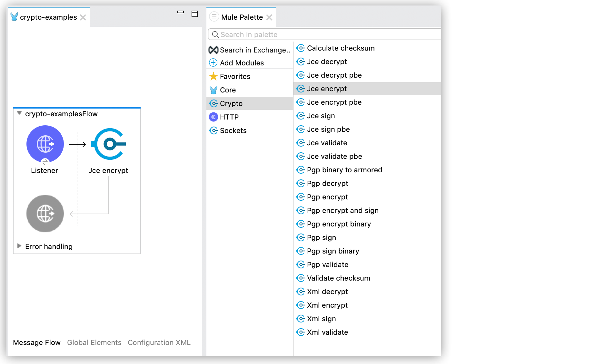
Task: Click the Listener globe icon in the flow
Action: click(45, 144)
